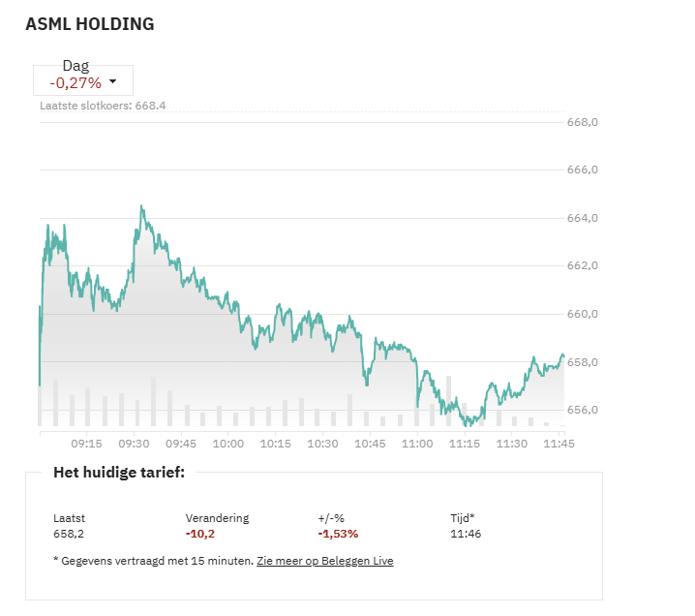Viewport: 695px width, 616px height.
Task: Open the Zie meer op Beleggen Live link
Action: pyautogui.click(x=325, y=561)
